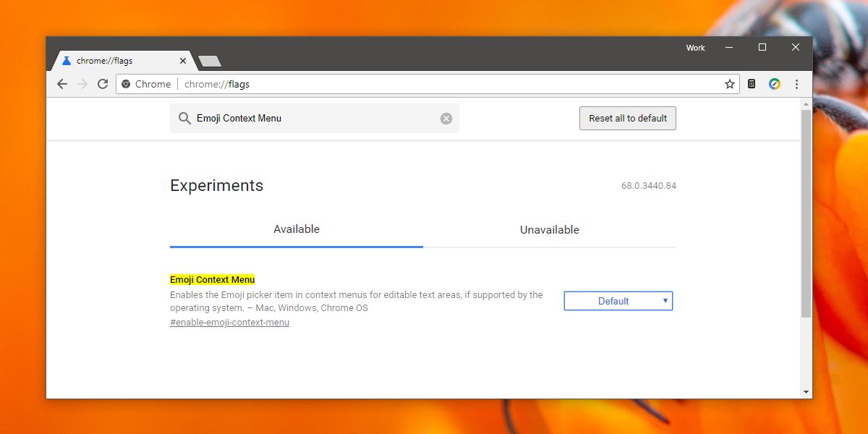Open a new tab
This screenshot has height=434, width=868.
coord(210,61)
